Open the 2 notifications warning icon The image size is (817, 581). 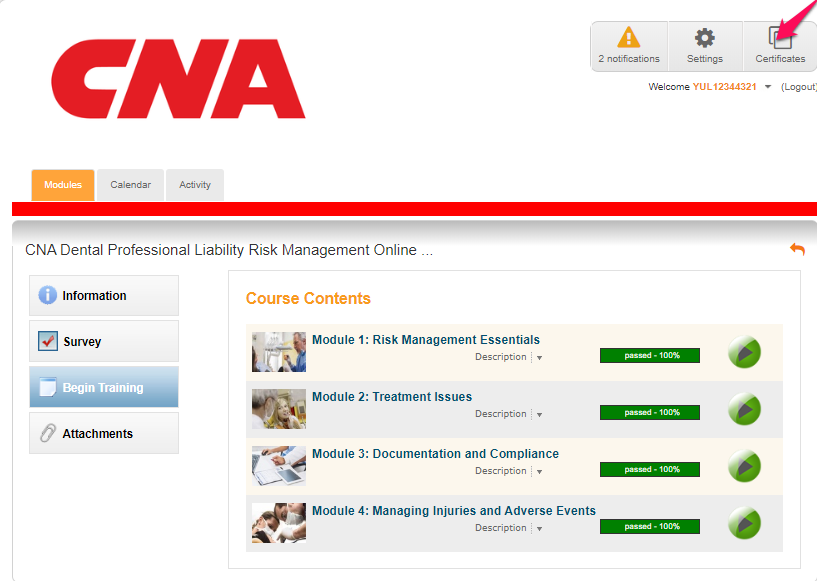pyautogui.click(x=628, y=38)
